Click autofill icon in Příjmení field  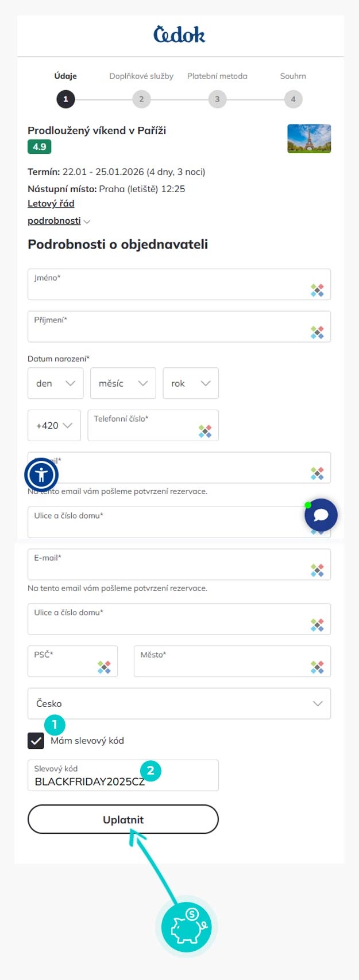[317, 333]
